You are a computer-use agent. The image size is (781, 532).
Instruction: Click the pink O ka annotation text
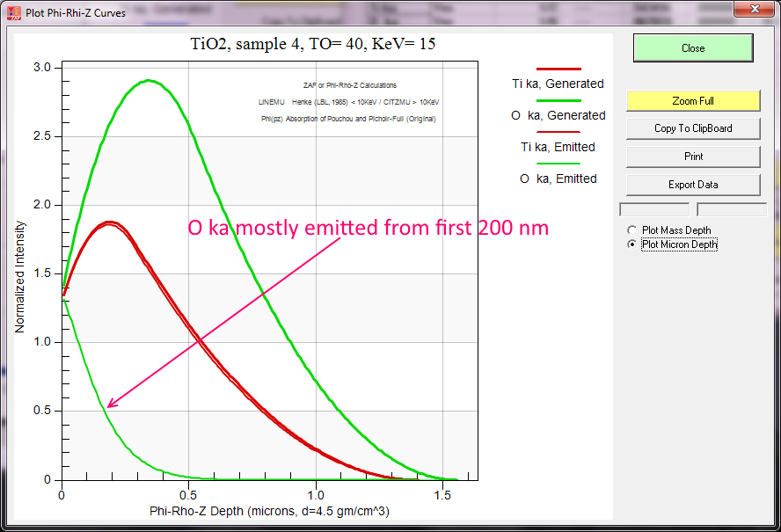368,228
